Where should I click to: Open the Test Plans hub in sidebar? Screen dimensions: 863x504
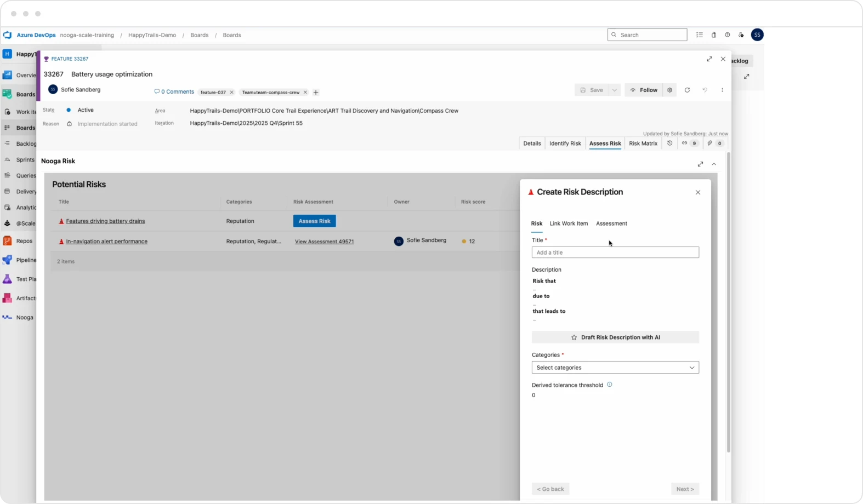click(x=19, y=279)
